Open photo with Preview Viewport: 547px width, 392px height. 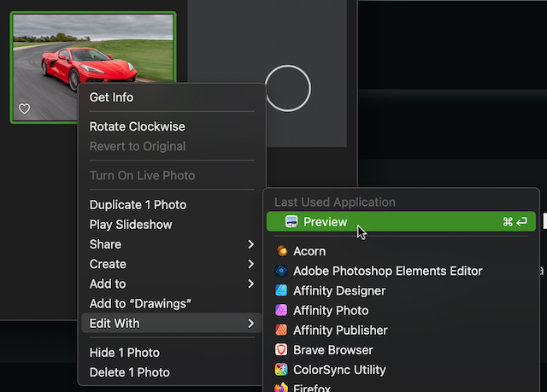point(401,221)
